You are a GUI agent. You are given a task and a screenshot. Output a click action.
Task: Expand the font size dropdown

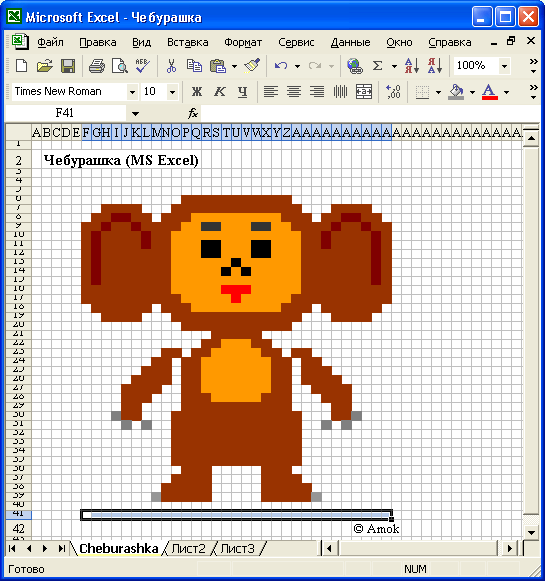tap(172, 92)
